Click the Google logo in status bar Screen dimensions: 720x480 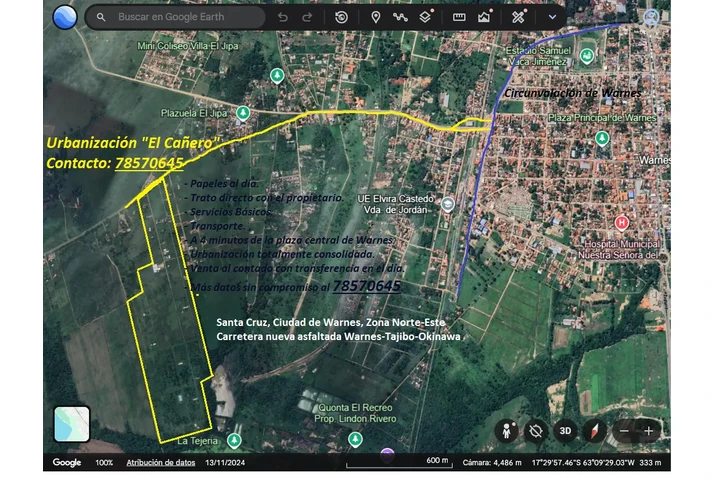tap(67, 463)
